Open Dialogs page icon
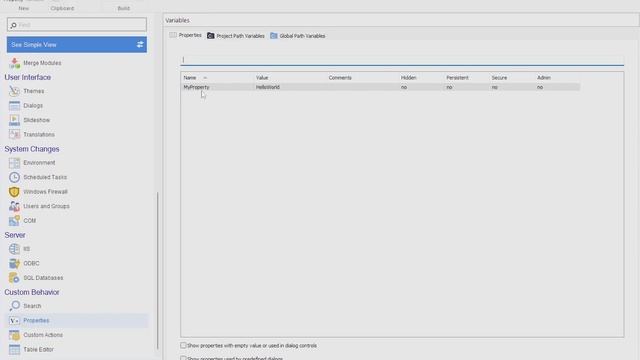 (14, 106)
